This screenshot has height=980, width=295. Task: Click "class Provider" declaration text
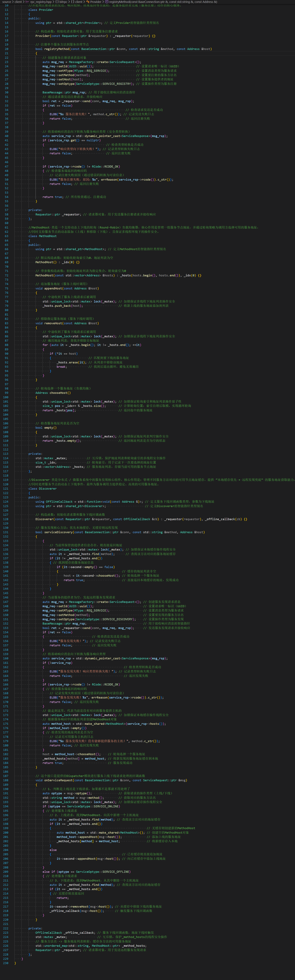click(41, 10)
